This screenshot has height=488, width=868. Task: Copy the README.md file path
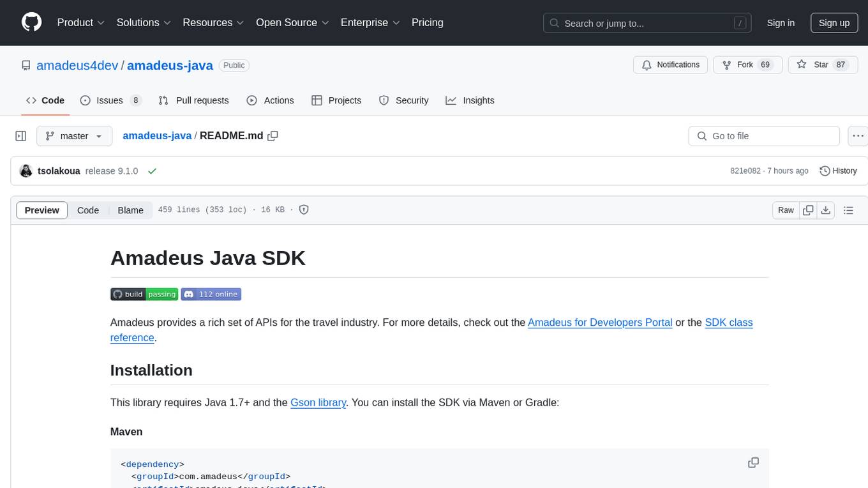tap(273, 136)
